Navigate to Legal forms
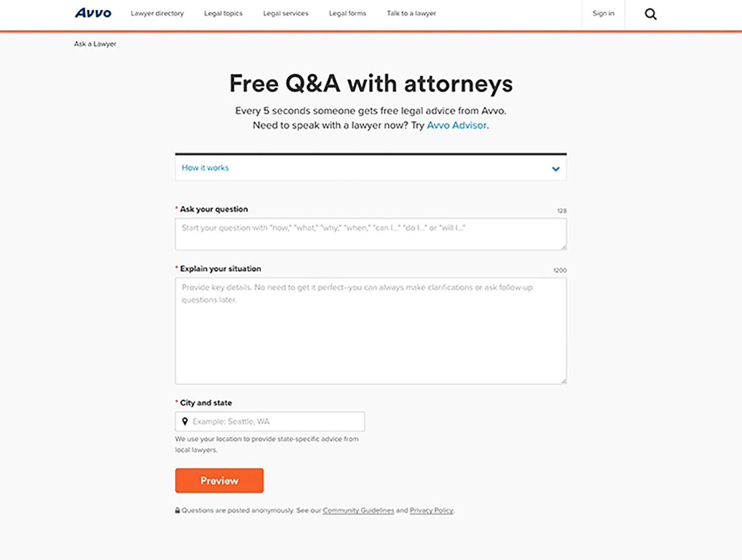The image size is (742, 560). pos(347,13)
